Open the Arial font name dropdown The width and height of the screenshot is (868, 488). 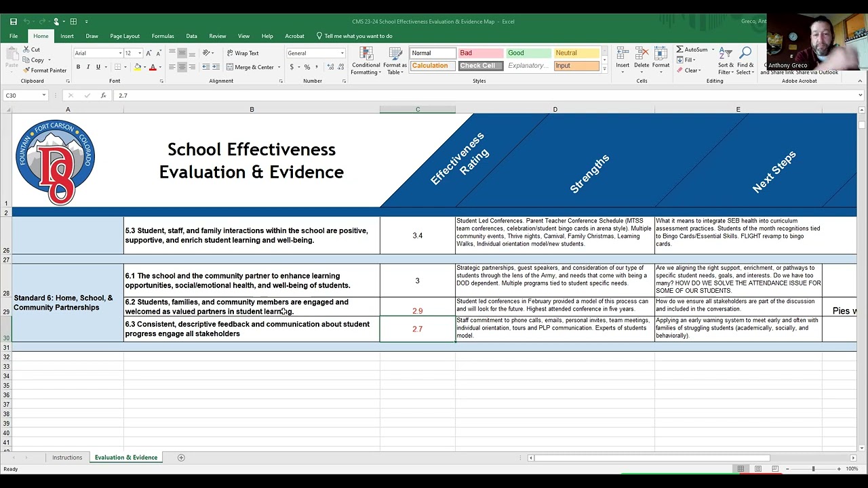120,53
